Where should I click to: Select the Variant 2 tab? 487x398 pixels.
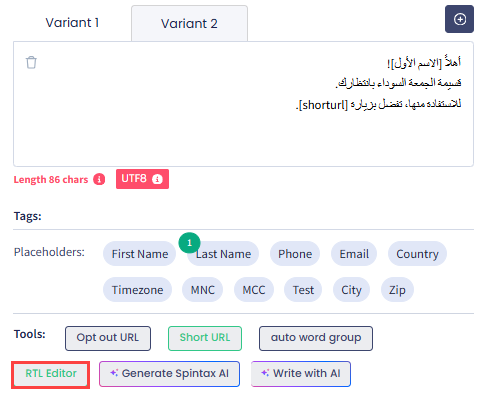[189, 24]
